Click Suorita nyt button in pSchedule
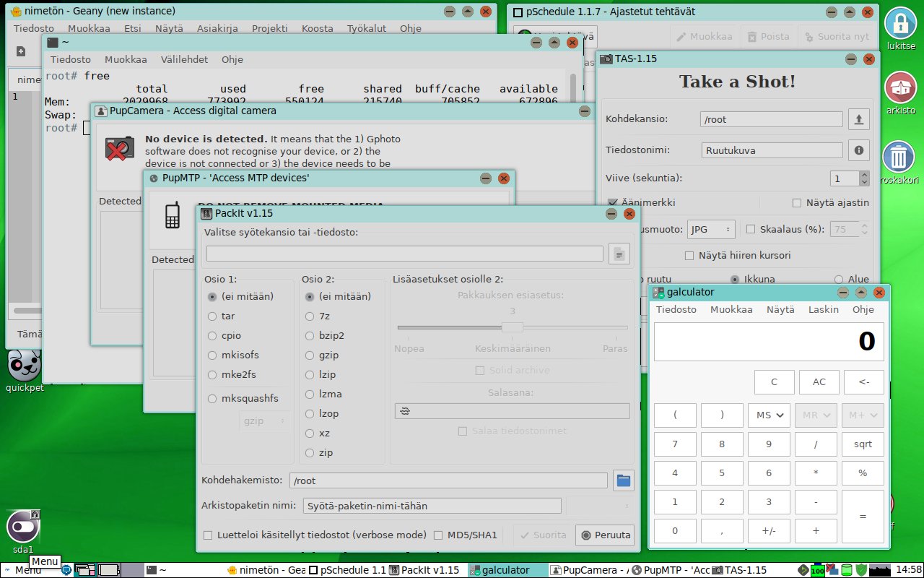The image size is (924, 578). [837, 37]
